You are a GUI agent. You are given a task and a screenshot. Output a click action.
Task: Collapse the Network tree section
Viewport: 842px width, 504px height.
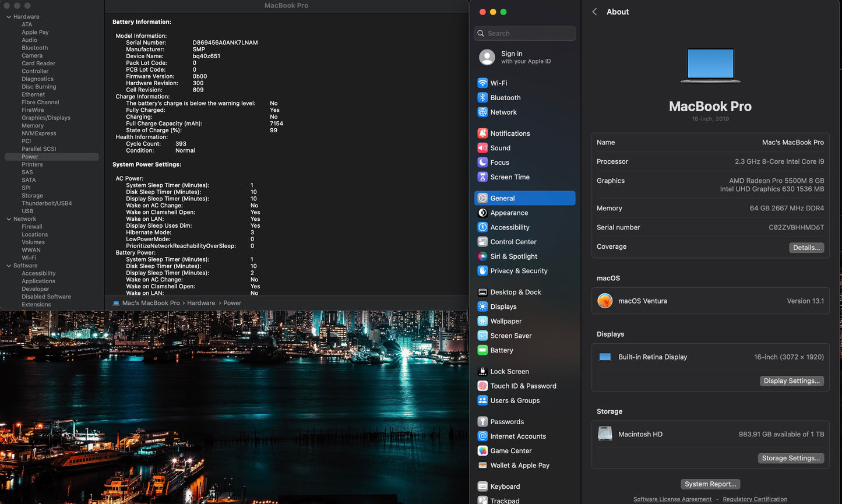coord(9,219)
